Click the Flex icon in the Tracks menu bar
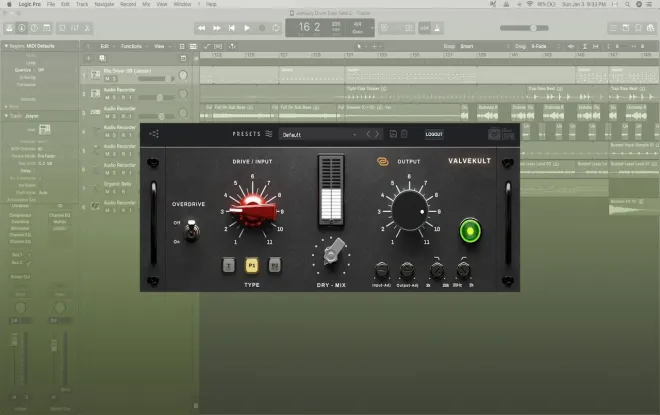This screenshot has width=660, height=415. 218,46
